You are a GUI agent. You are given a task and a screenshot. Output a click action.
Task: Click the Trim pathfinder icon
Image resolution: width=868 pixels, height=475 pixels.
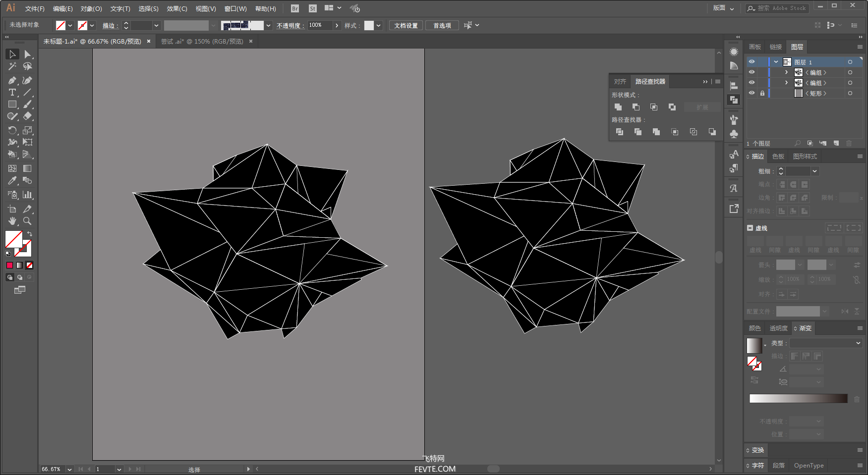[638, 132]
